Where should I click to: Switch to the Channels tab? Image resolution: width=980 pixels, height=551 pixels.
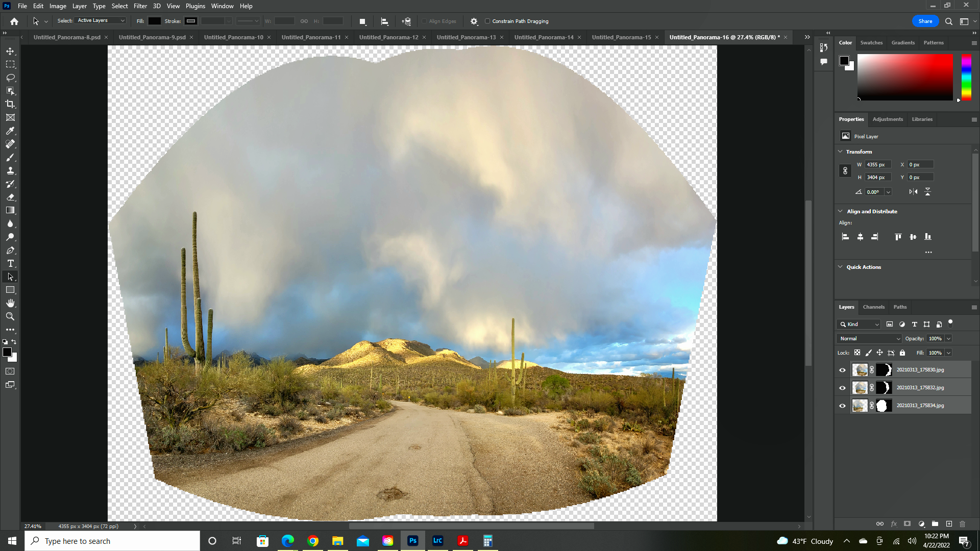[x=873, y=307]
